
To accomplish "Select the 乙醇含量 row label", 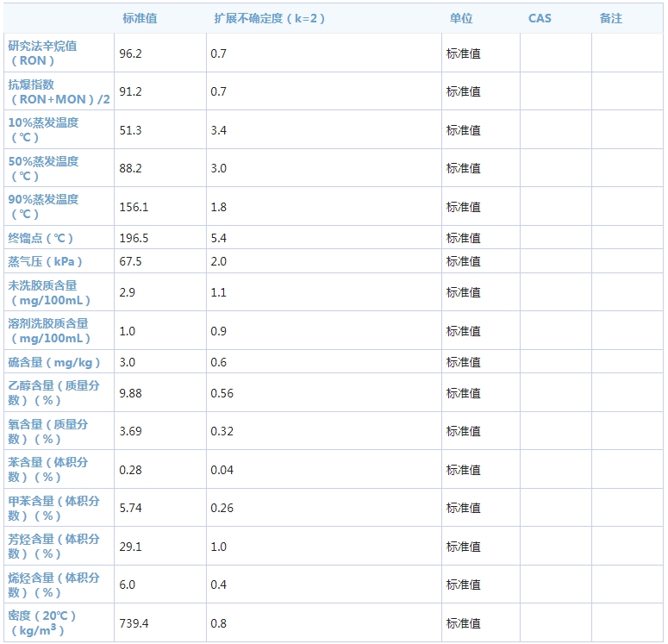I will (x=53, y=393).
